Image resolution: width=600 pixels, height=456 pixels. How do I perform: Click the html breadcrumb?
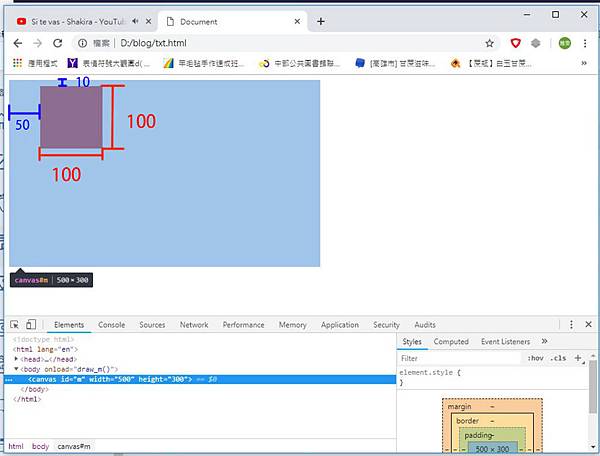(16, 446)
